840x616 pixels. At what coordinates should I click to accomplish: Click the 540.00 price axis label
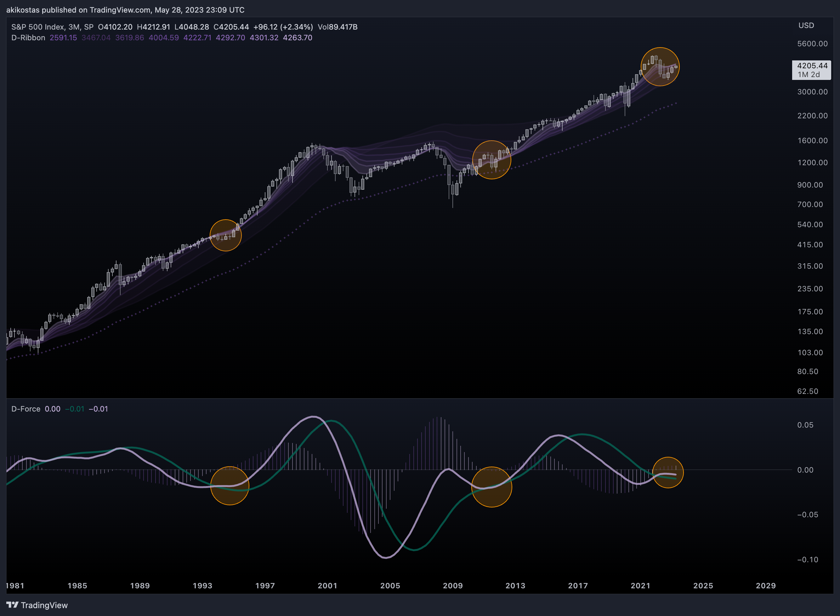(x=810, y=225)
